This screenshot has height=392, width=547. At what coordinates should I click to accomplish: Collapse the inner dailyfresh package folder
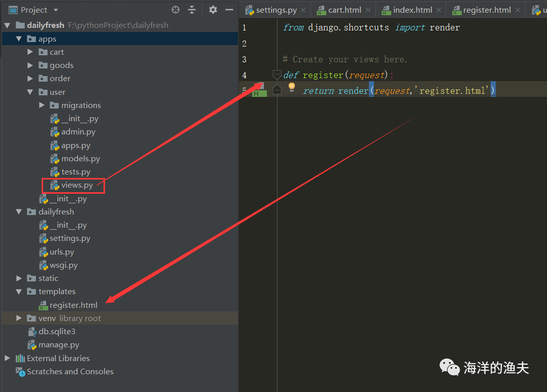point(19,211)
